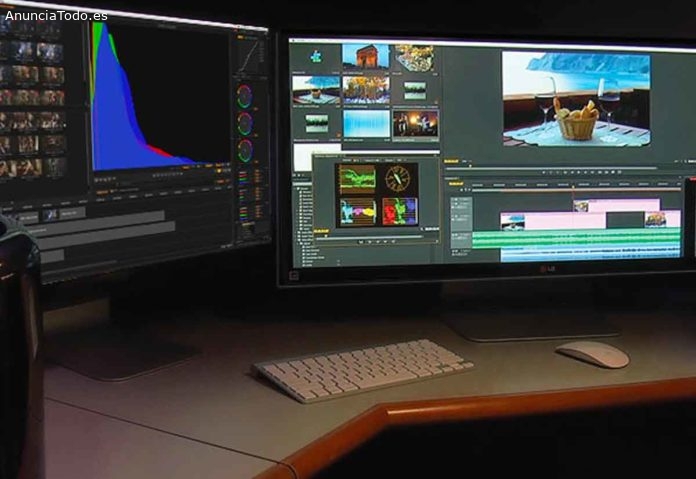Select the clip thumbnail in left monitor timeline

50,215
